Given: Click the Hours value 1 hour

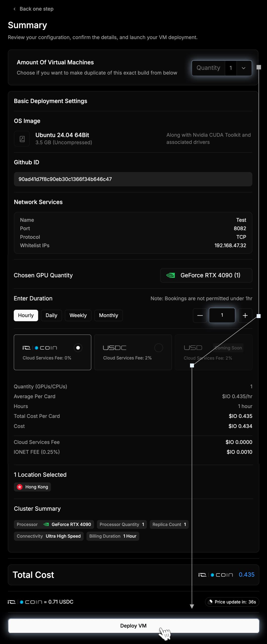Looking at the screenshot, I should click(x=245, y=406).
